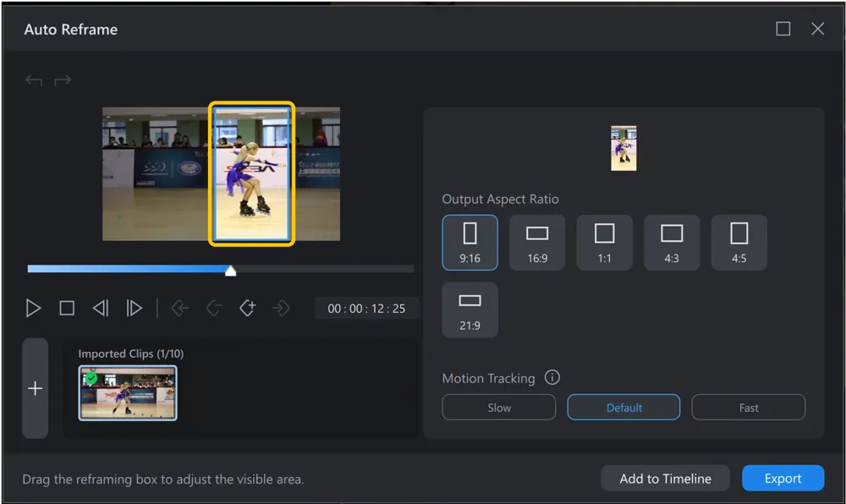The width and height of the screenshot is (846, 504).
Task: Choose the 1:1 square aspect ratio
Action: (x=604, y=243)
